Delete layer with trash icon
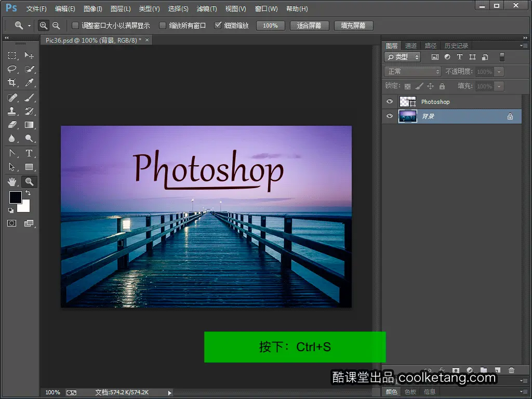532x399 pixels. tap(512, 370)
